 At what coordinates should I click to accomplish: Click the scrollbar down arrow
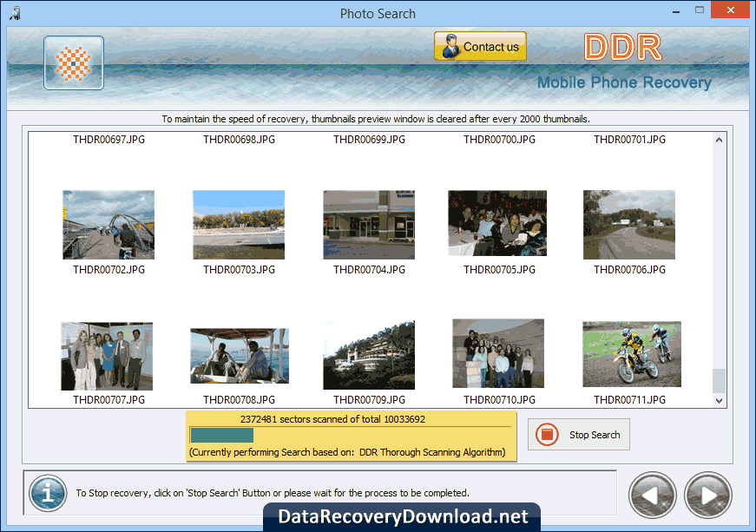[x=719, y=400]
